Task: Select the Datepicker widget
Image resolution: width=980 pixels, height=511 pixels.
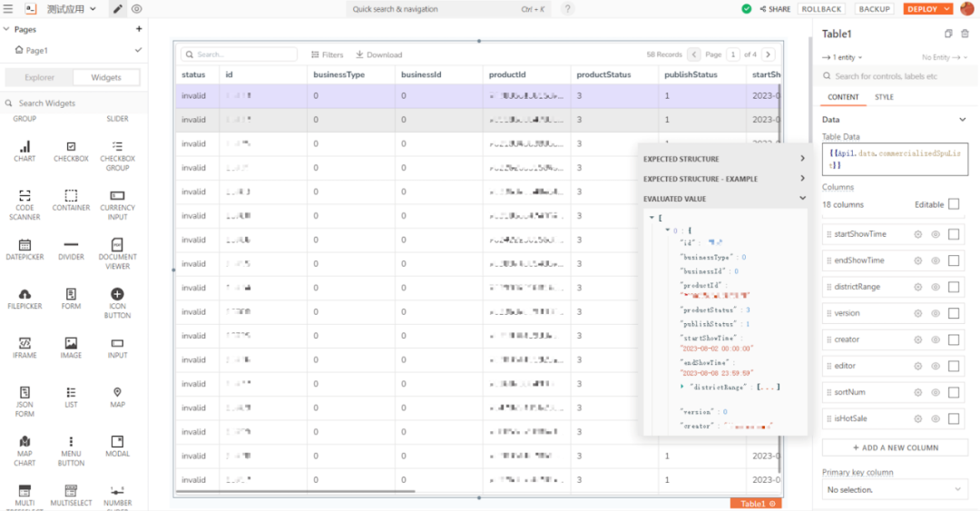Action: [24, 250]
